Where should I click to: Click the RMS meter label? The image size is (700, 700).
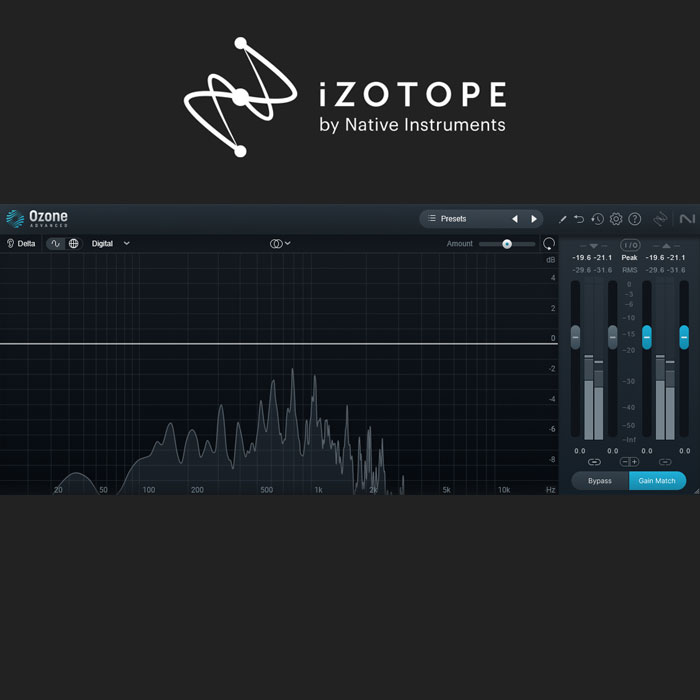[629, 270]
